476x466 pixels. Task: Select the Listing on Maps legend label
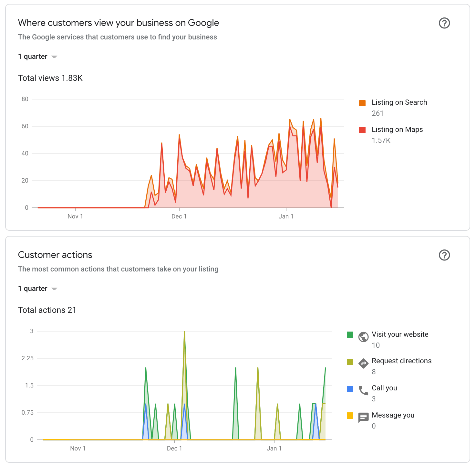point(397,129)
